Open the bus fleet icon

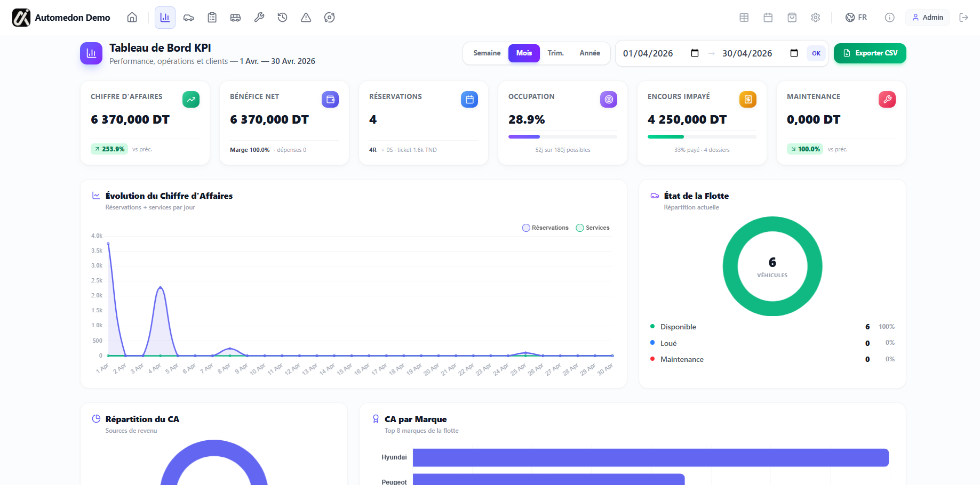click(x=235, y=18)
